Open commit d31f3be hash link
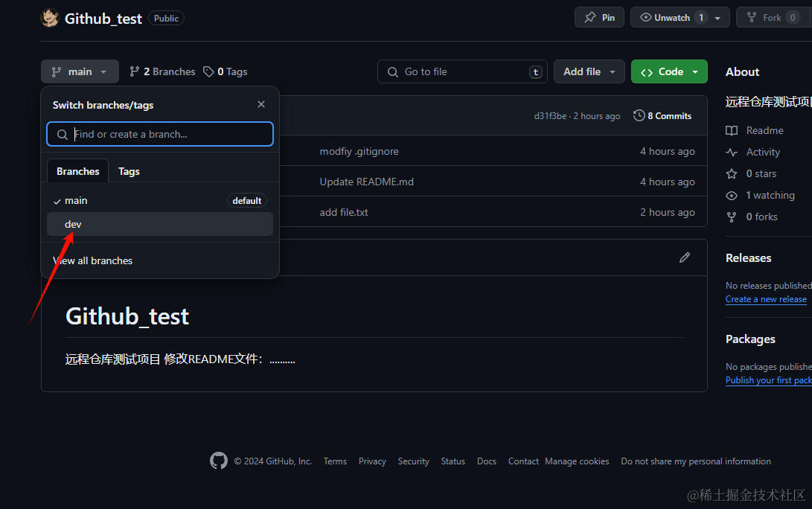This screenshot has height=509, width=812. 550,116
